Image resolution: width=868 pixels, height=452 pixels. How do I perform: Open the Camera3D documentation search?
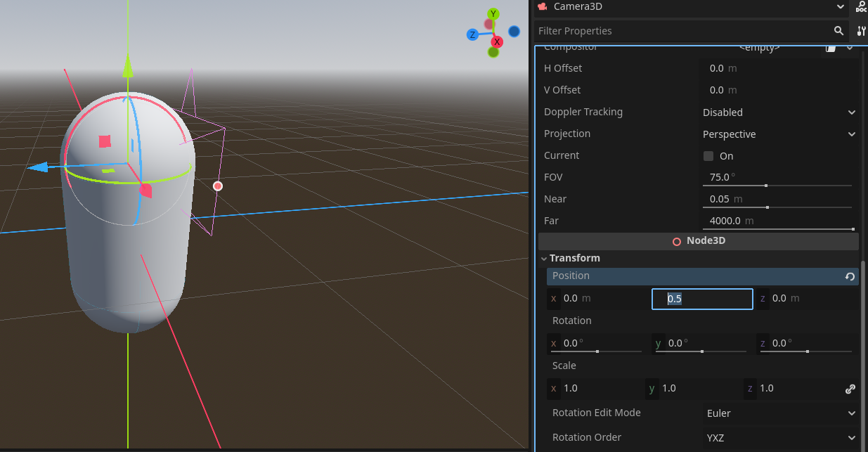[860, 8]
